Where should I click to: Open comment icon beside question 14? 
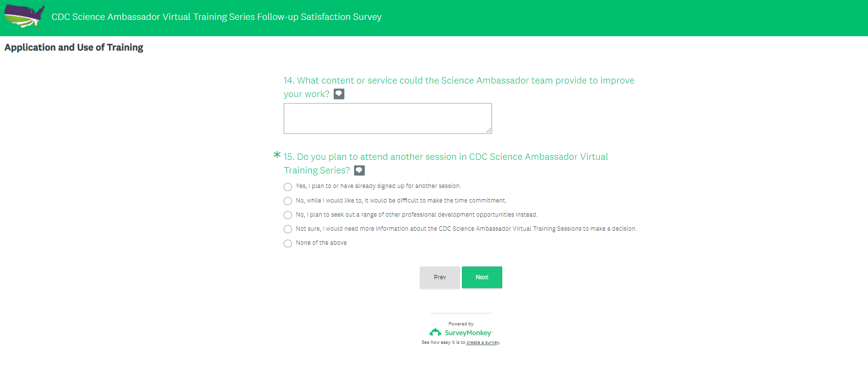click(339, 94)
